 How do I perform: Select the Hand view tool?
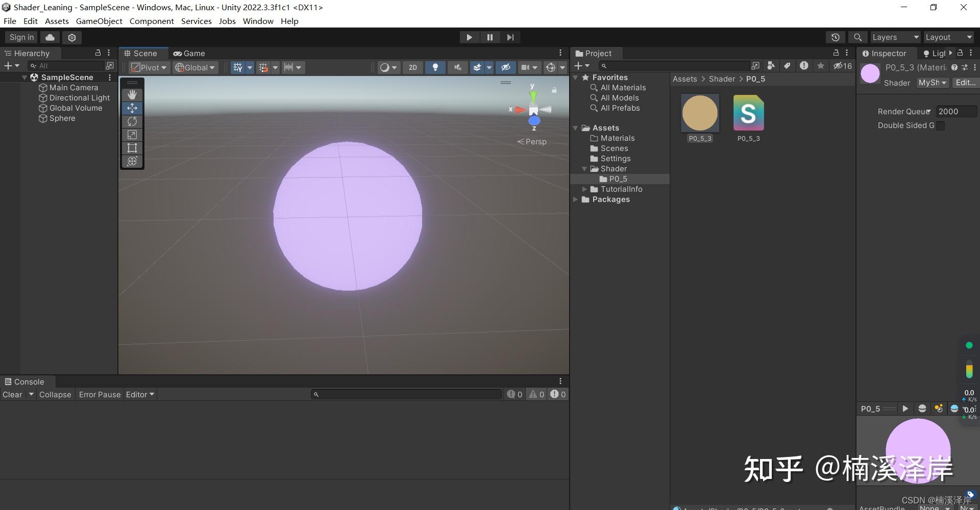pos(132,94)
